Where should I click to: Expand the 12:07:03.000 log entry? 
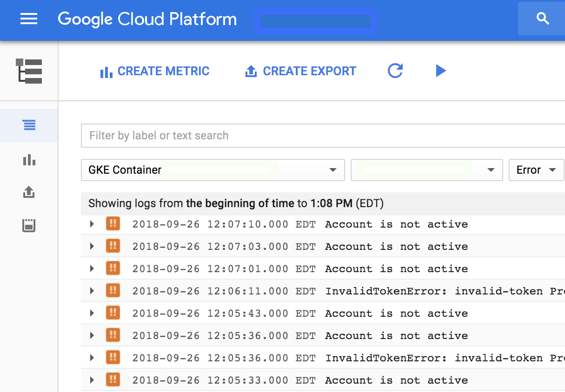click(92, 247)
